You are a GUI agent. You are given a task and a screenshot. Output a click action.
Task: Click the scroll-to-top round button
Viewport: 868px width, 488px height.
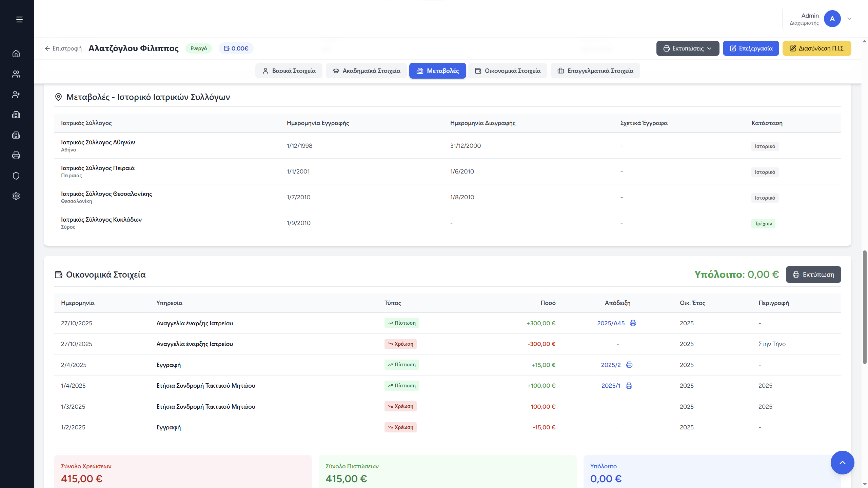[842, 463]
